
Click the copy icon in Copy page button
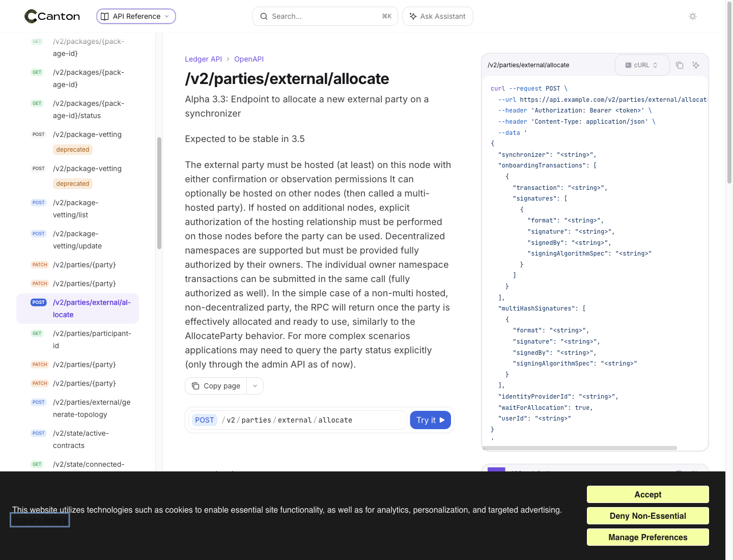pyautogui.click(x=195, y=386)
